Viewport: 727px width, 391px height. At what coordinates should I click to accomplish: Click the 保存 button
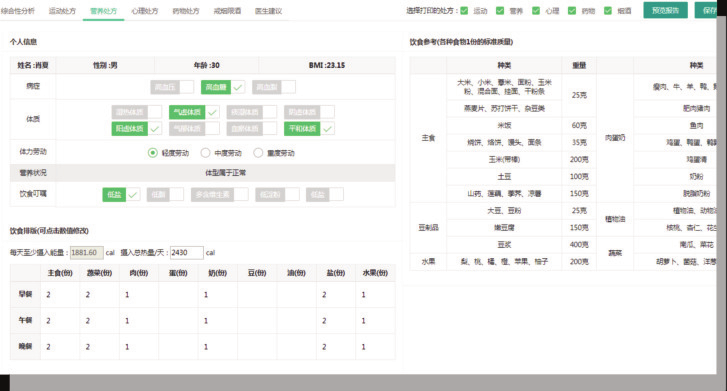click(706, 10)
